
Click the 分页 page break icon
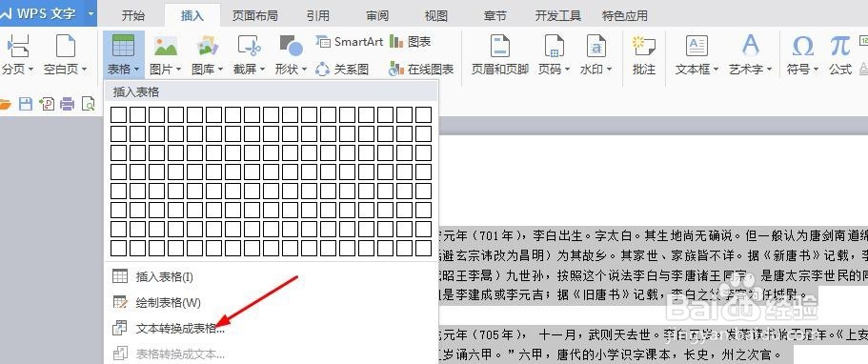point(18,46)
